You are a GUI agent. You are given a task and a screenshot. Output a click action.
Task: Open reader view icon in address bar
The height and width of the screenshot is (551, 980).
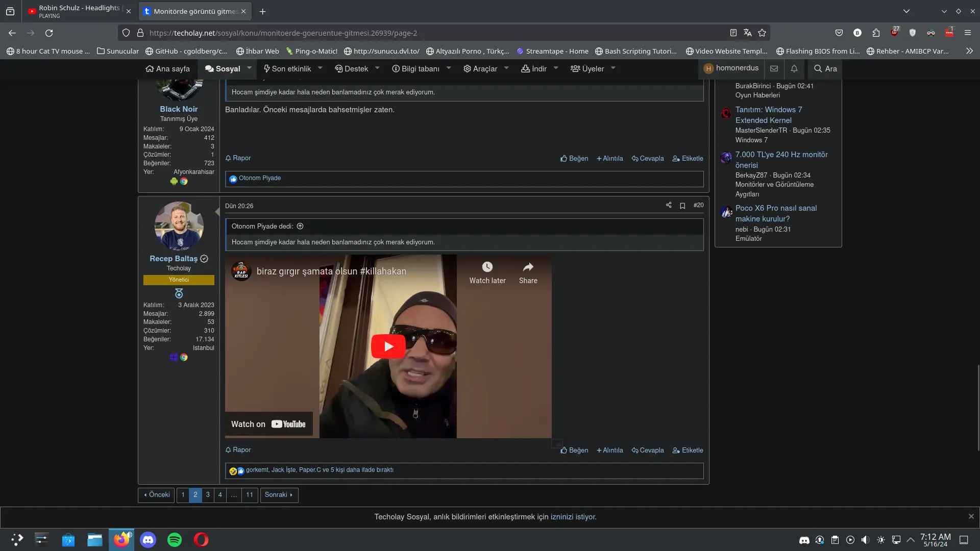pos(733,33)
